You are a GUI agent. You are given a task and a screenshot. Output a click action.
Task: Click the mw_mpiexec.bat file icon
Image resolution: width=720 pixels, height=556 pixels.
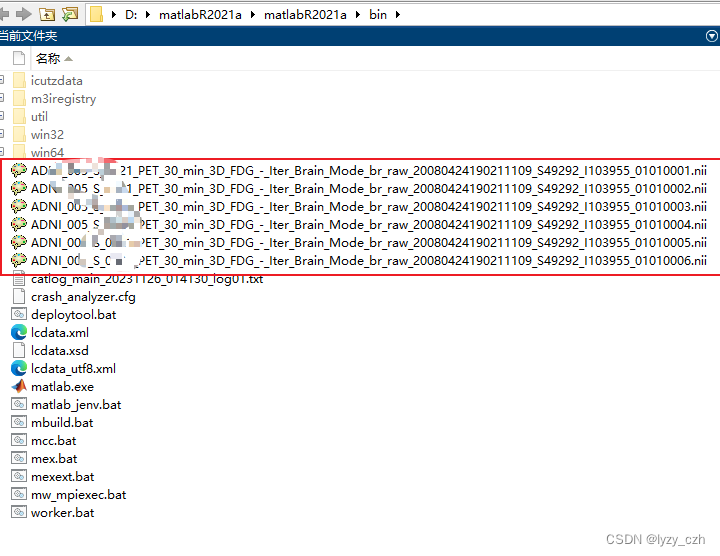[x=19, y=494]
